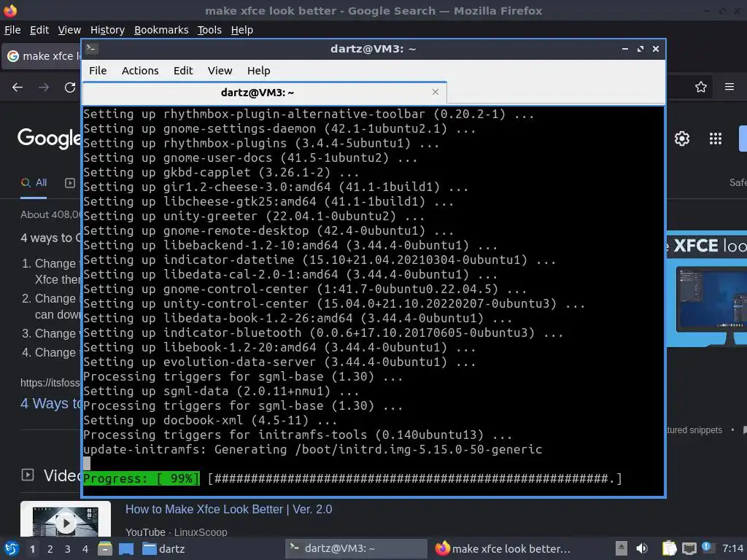Open Firefox File menu
This screenshot has width=747, height=560.
[x=12, y=30]
